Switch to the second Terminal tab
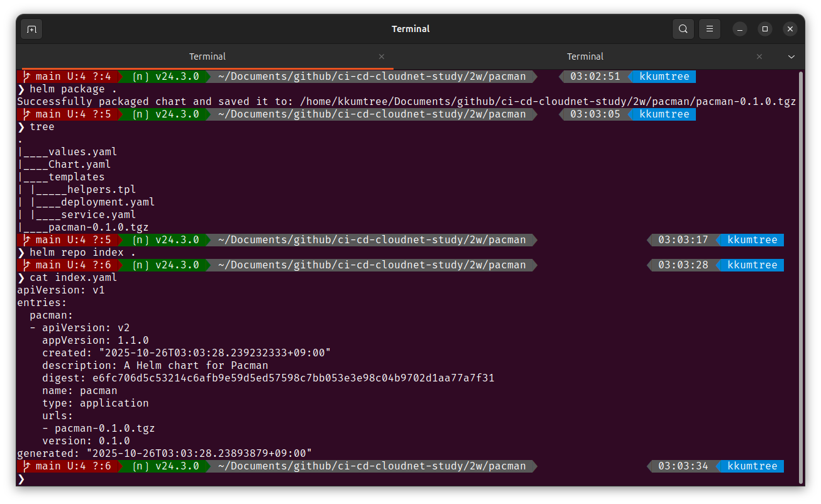 click(x=585, y=57)
